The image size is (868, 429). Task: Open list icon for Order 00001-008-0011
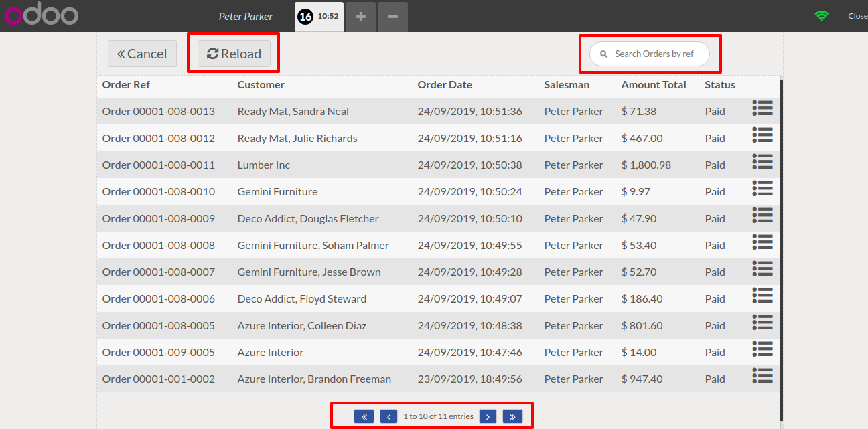pyautogui.click(x=762, y=162)
